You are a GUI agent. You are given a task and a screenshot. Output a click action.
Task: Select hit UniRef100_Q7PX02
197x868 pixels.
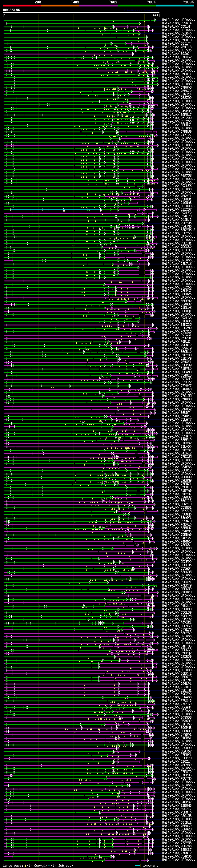177,443
